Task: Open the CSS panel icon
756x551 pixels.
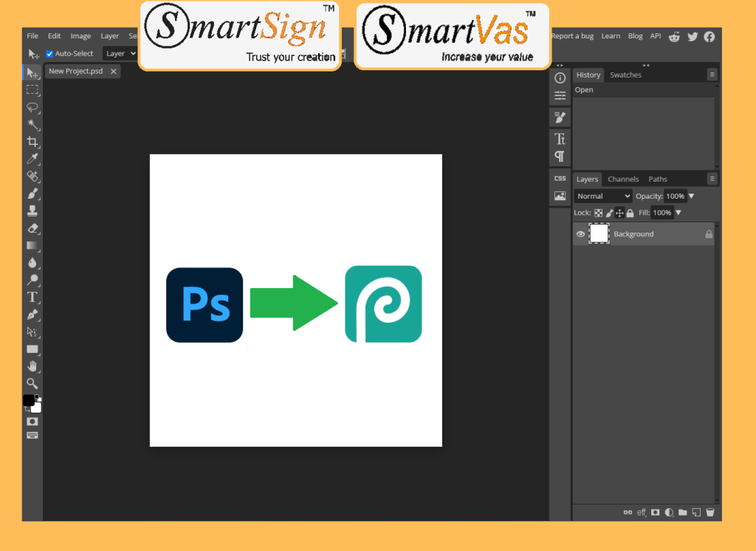Action: point(560,179)
